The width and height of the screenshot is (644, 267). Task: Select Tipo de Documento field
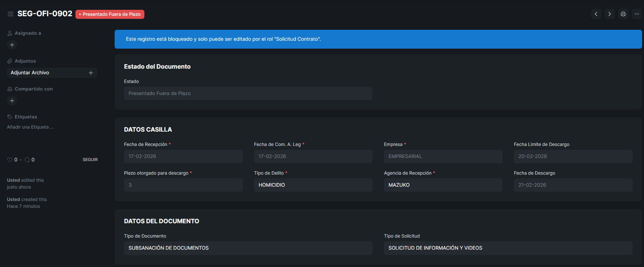(248, 248)
